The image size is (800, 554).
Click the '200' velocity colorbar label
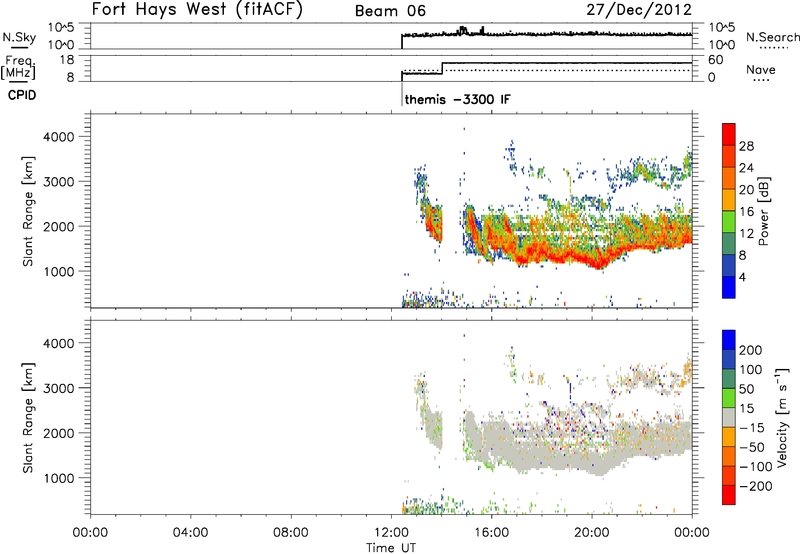click(x=751, y=350)
